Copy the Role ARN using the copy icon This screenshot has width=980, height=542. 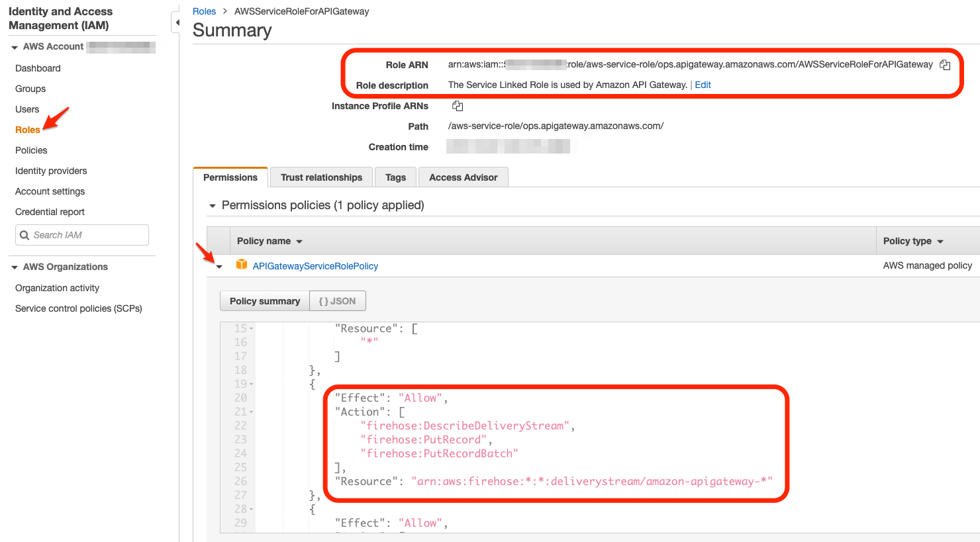pos(945,64)
